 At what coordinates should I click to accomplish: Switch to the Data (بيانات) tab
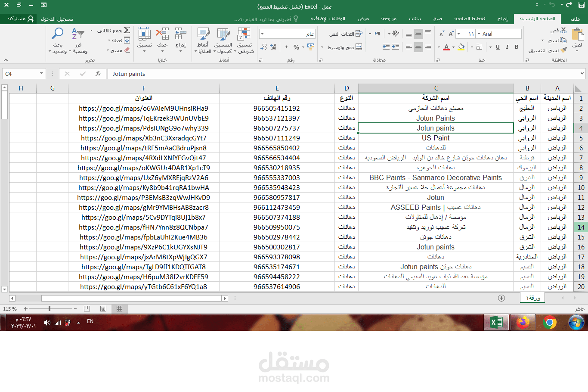point(415,19)
